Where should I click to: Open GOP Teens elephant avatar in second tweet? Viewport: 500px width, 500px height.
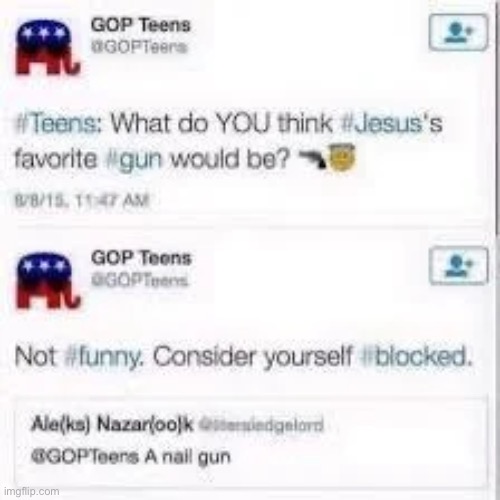tap(47, 281)
